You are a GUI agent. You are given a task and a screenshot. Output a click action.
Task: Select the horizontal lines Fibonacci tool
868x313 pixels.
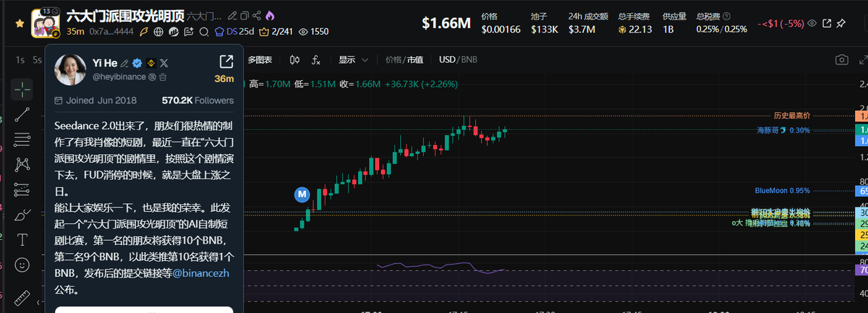coord(22,139)
